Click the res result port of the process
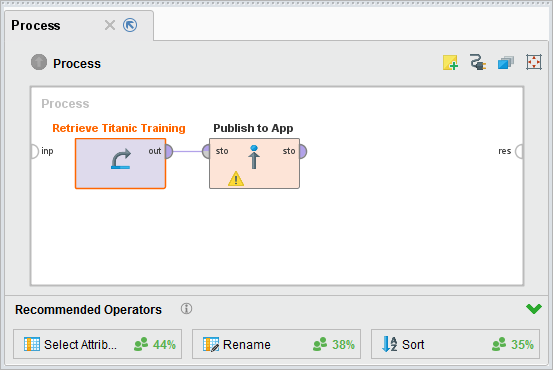553x370 pixels. (519, 151)
